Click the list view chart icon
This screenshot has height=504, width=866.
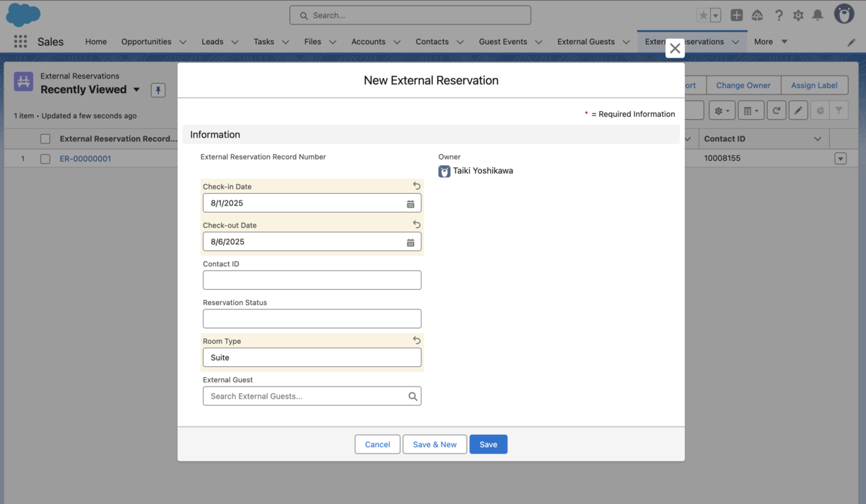820,110
